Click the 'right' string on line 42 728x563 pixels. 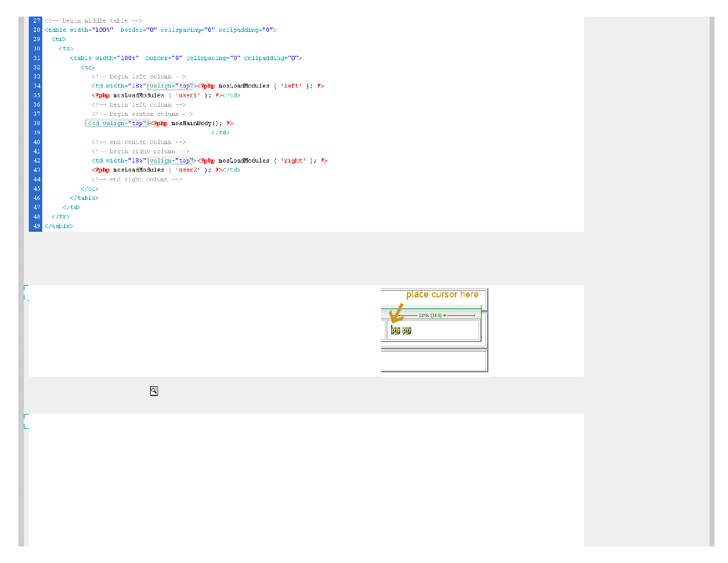click(x=293, y=161)
